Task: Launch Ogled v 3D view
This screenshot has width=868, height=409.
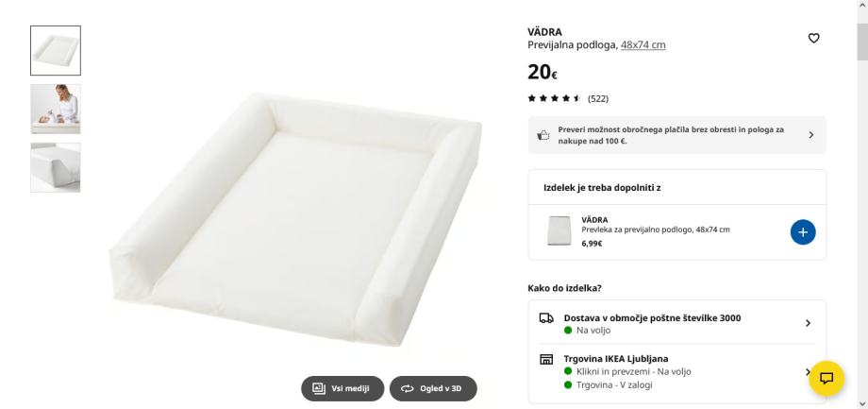Action: 433,388
